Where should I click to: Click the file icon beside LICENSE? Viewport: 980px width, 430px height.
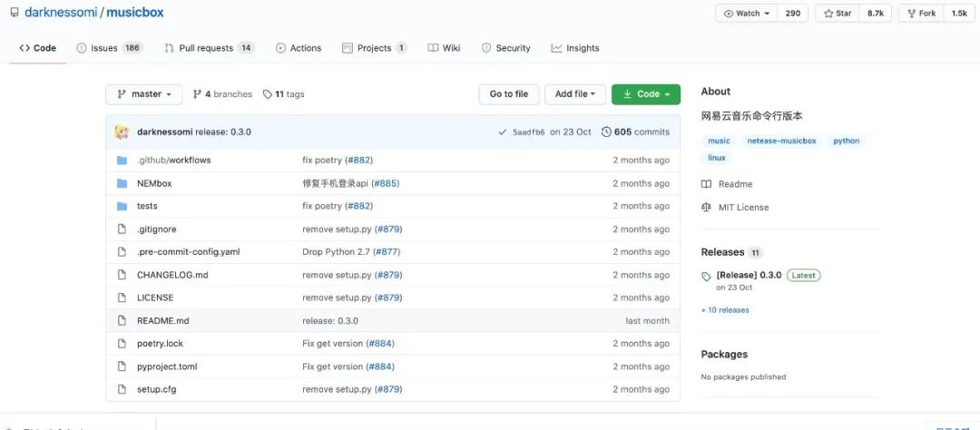(122, 298)
